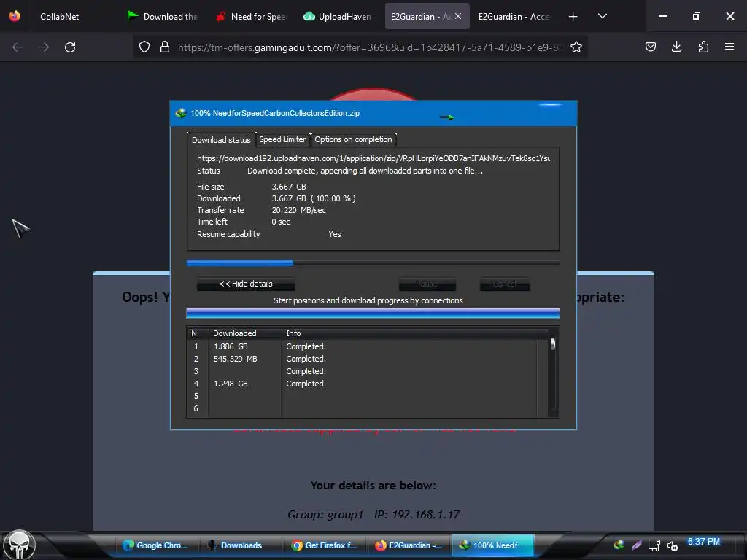Reload the current page
Image resolution: width=747 pixels, height=560 pixels.
click(70, 47)
